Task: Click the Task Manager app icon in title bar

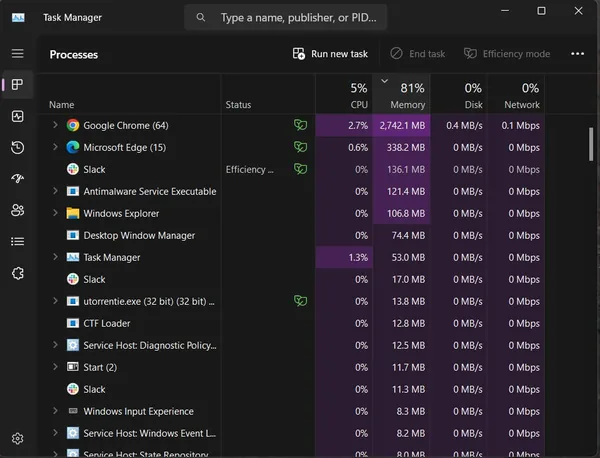Action: click(x=18, y=18)
